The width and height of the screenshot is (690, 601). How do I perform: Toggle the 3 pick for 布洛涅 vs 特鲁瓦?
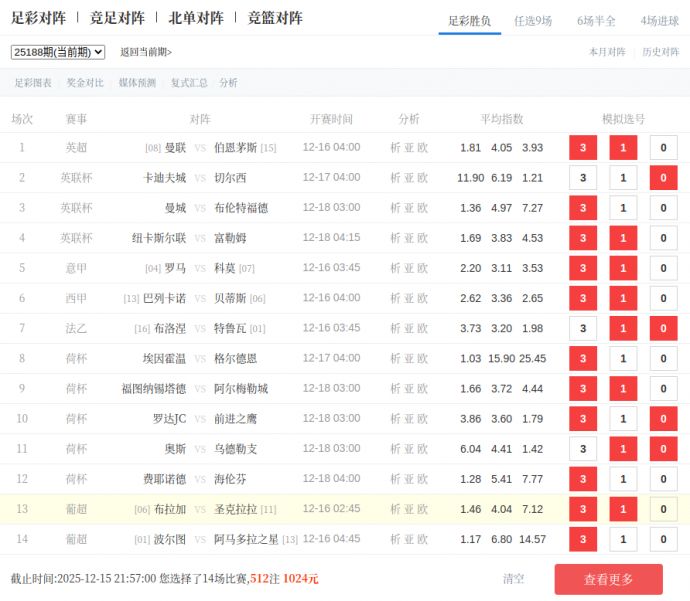[583, 329]
